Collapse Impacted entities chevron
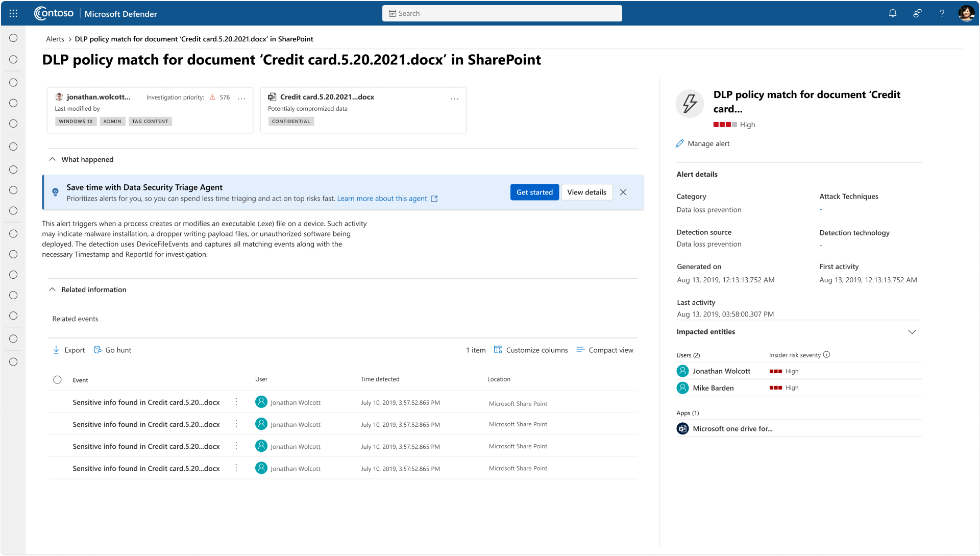 pyautogui.click(x=912, y=332)
